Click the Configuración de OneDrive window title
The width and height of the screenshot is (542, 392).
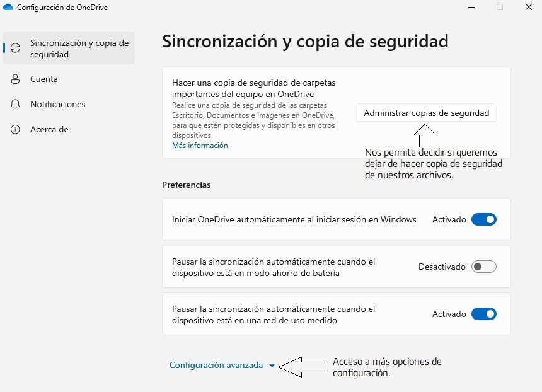(62, 8)
